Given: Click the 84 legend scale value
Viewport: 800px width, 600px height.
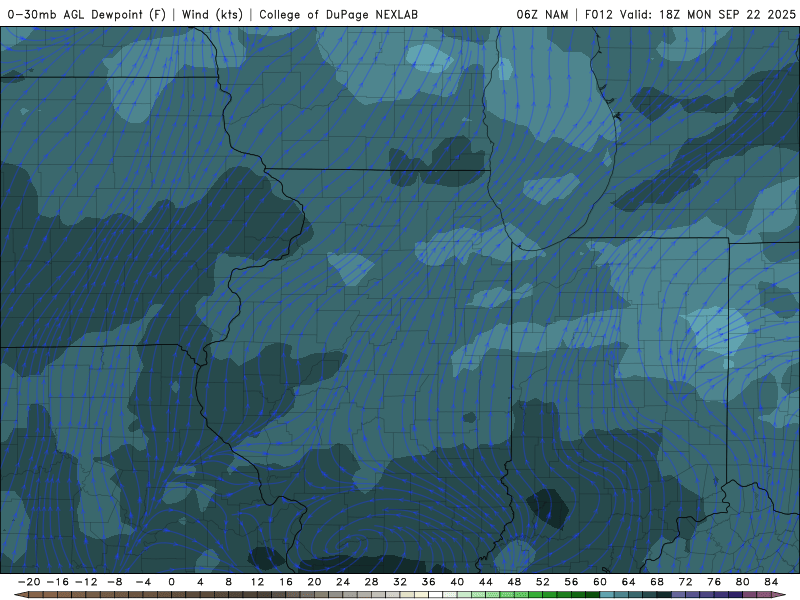Looking at the screenshot, I should click(771, 582).
